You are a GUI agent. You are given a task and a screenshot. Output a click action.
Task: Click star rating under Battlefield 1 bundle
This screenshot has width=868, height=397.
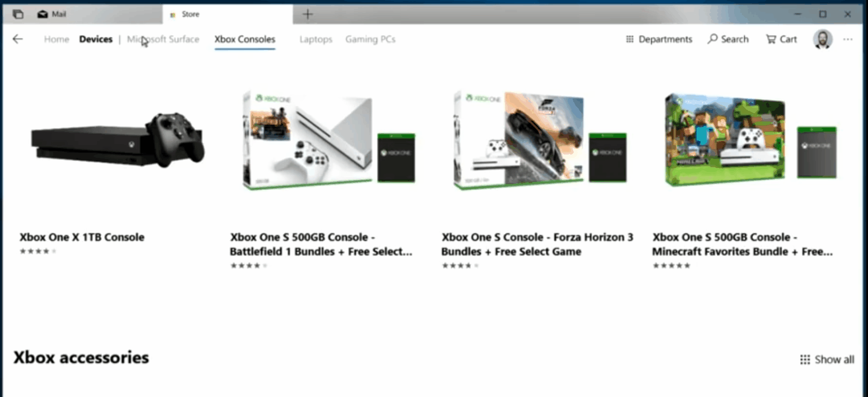249,266
